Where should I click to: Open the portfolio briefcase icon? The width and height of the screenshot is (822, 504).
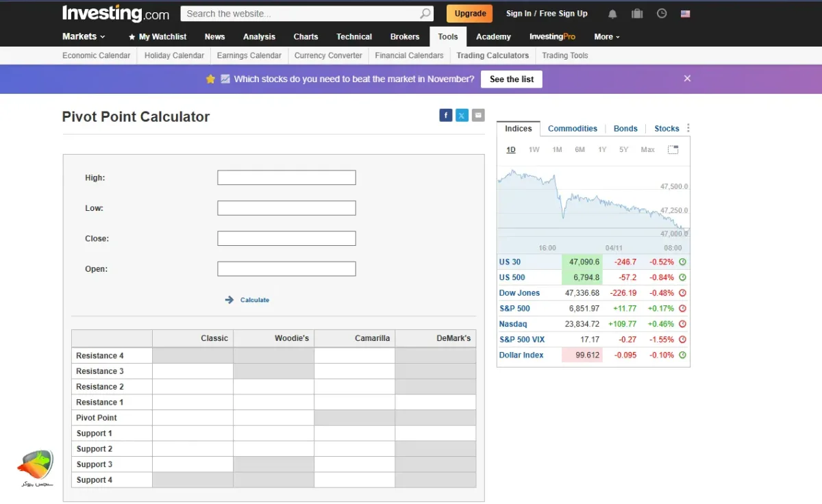[x=637, y=14]
